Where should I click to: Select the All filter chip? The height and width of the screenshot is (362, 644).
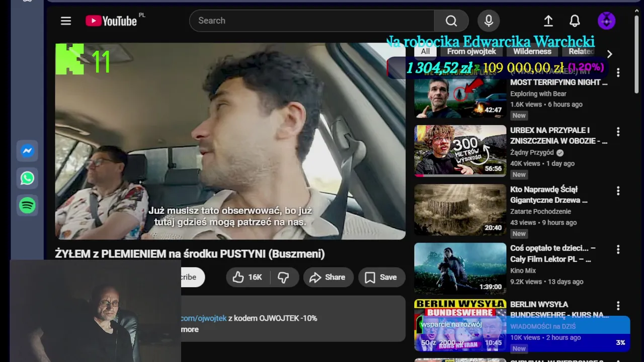(425, 51)
